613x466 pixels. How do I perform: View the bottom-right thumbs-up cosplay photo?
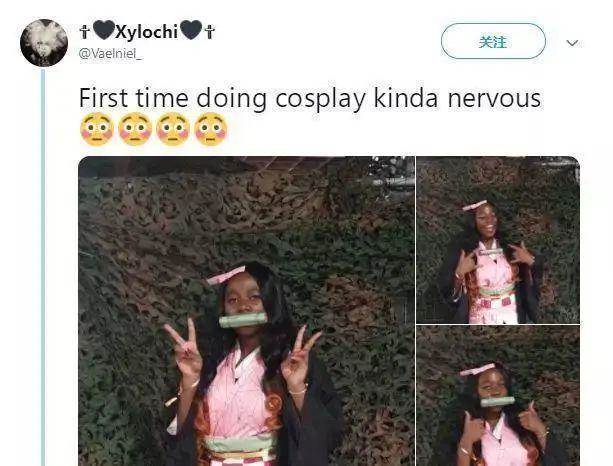(x=498, y=396)
